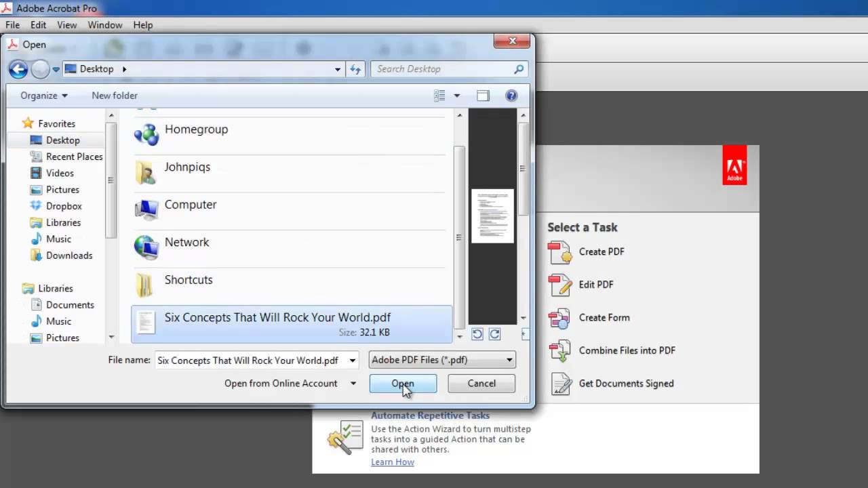Select the Network icon in file list
Screen dimensions: 868x488
pyautogui.click(x=146, y=247)
